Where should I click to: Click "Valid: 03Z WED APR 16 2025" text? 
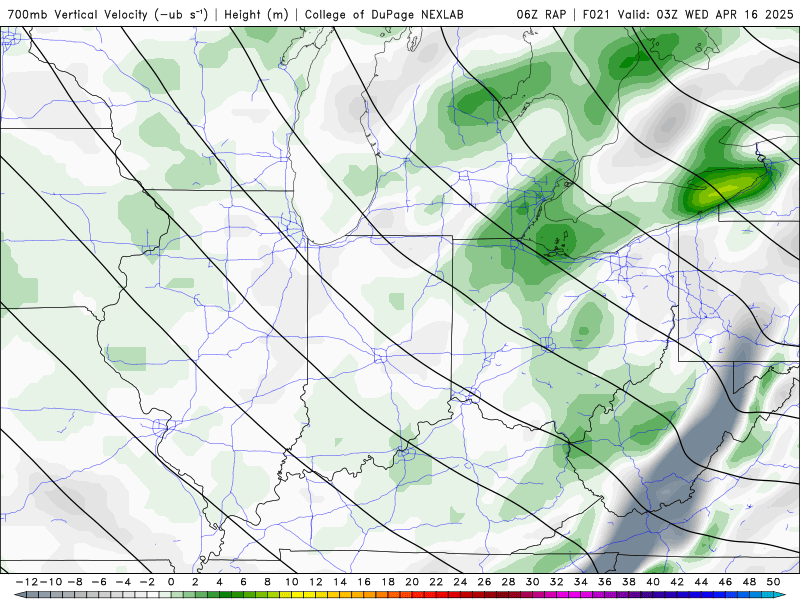706,14
